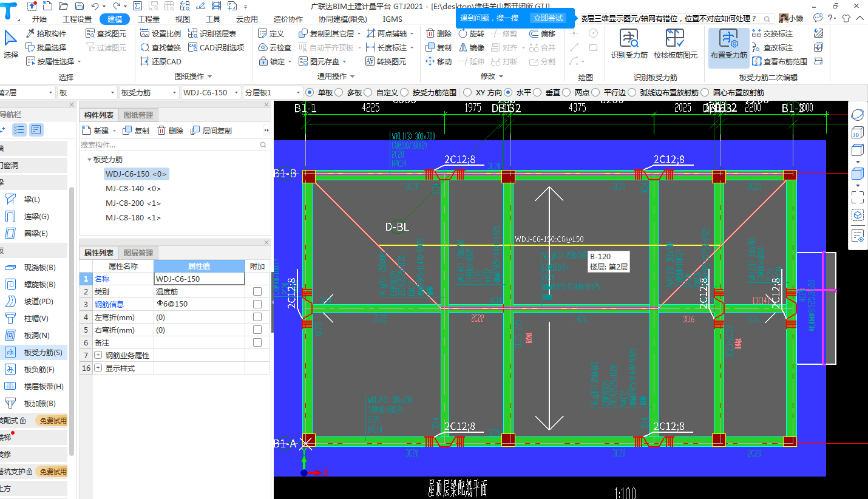Open the 板 component type dropdown
Viewport: 868px width, 499px height.
(87, 92)
